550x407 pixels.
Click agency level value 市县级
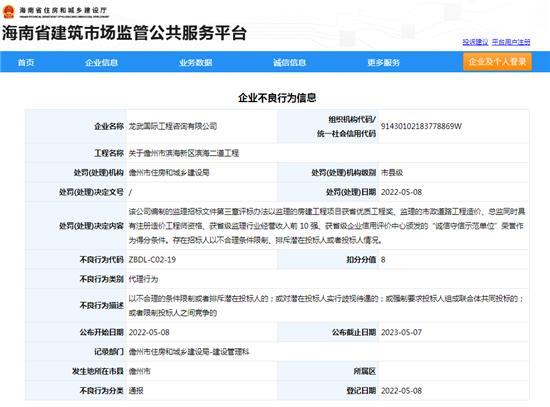[x=392, y=173]
